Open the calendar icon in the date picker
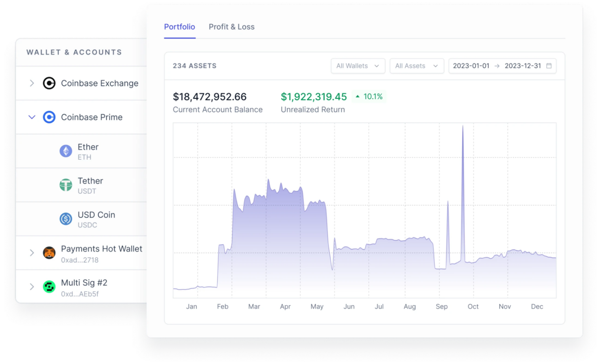Viewport: 598px width, 364px height. click(549, 65)
